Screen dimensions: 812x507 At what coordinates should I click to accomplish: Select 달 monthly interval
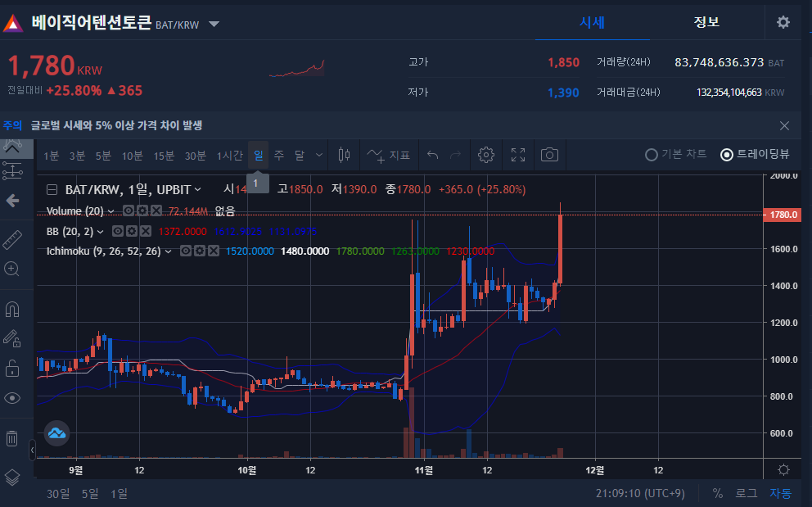(x=300, y=156)
